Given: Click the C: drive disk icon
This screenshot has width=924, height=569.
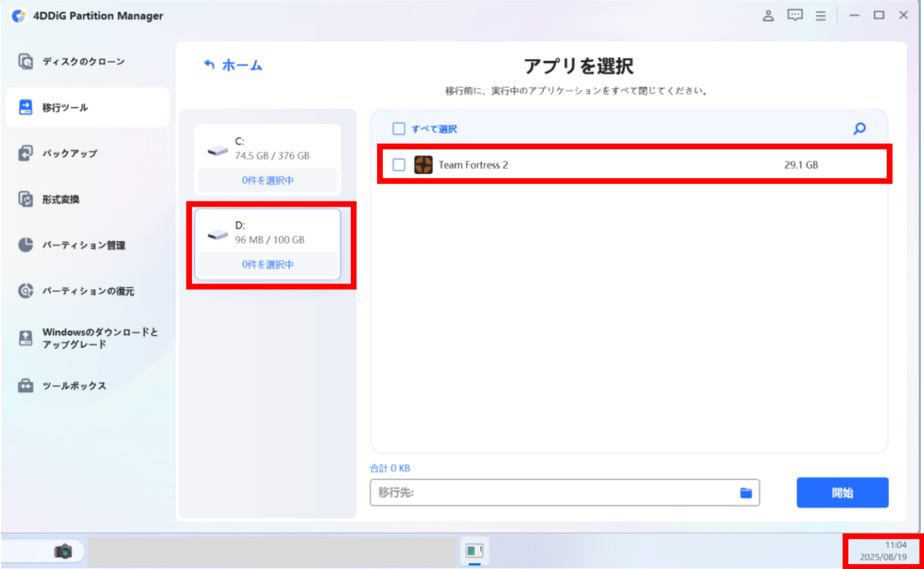Looking at the screenshot, I should click(x=218, y=150).
